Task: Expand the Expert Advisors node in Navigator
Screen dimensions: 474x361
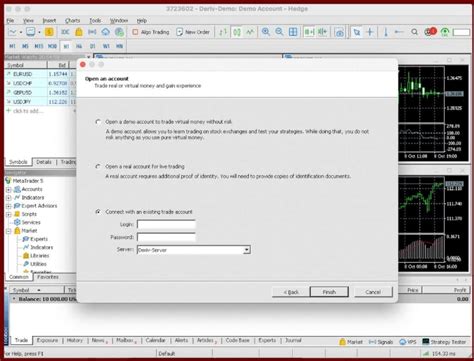Action: point(9,206)
